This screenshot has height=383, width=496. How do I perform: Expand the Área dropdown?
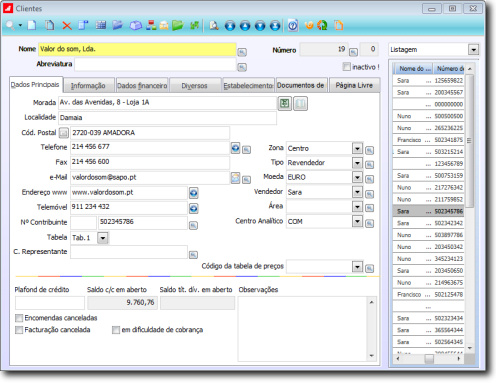357,207
